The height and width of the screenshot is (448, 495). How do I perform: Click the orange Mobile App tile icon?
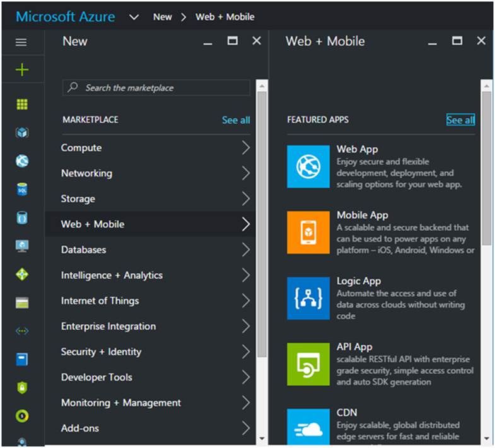308,233
